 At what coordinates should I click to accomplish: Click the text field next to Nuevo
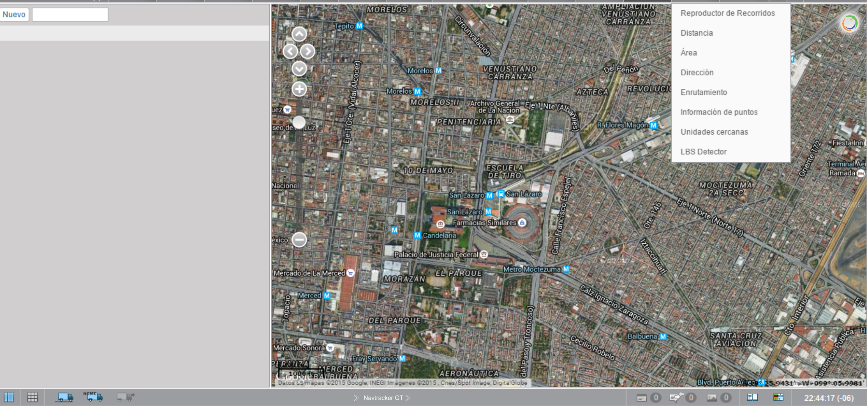point(70,14)
